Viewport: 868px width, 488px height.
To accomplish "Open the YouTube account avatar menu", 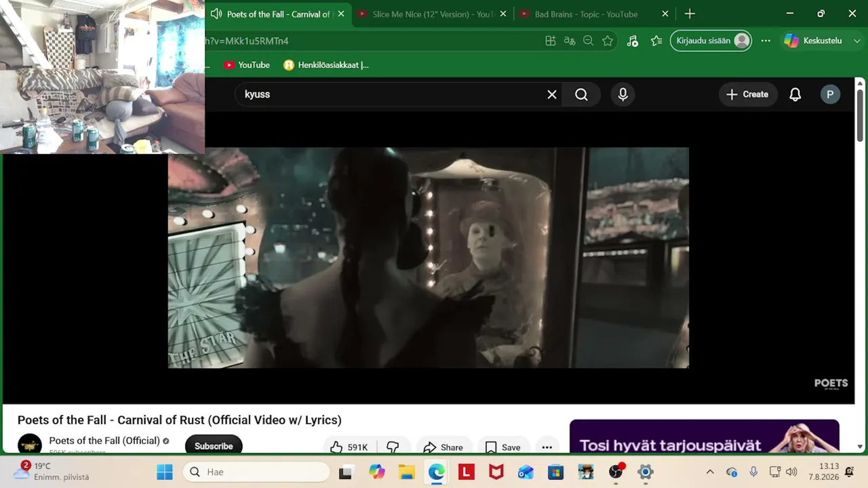I will coord(830,94).
